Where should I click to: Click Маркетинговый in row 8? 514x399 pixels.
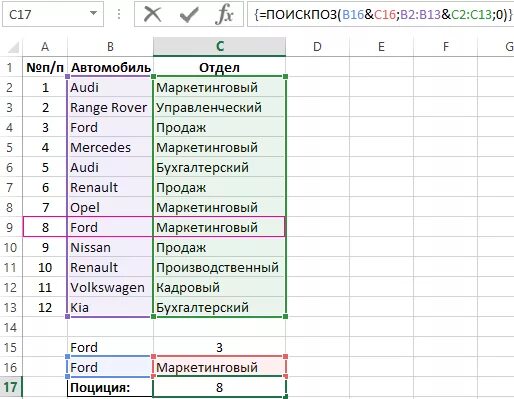tap(219, 207)
